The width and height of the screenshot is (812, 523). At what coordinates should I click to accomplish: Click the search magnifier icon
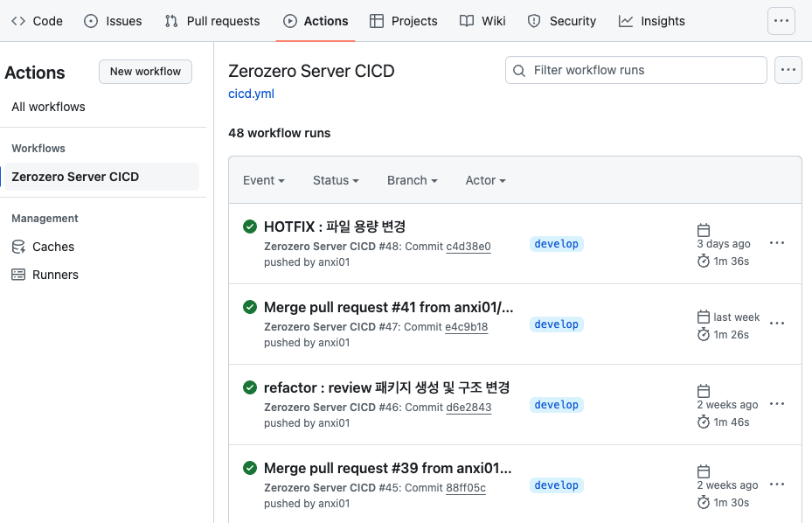pos(519,71)
